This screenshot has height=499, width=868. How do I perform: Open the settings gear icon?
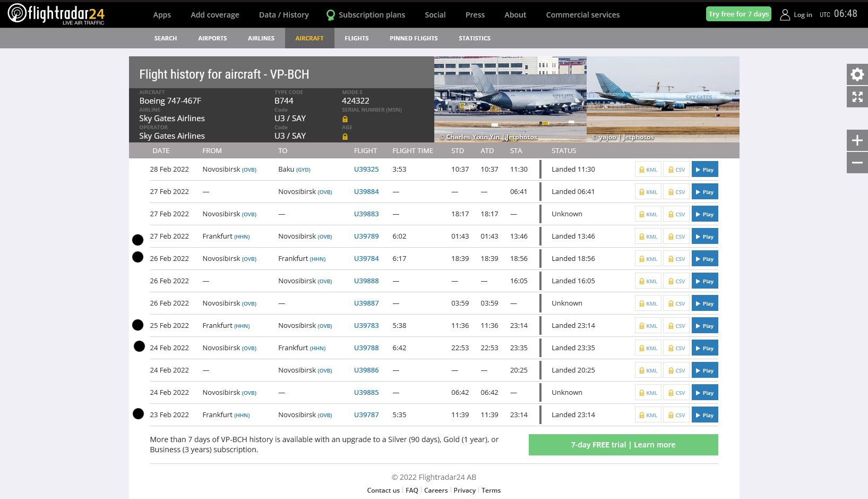(x=857, y=74)
